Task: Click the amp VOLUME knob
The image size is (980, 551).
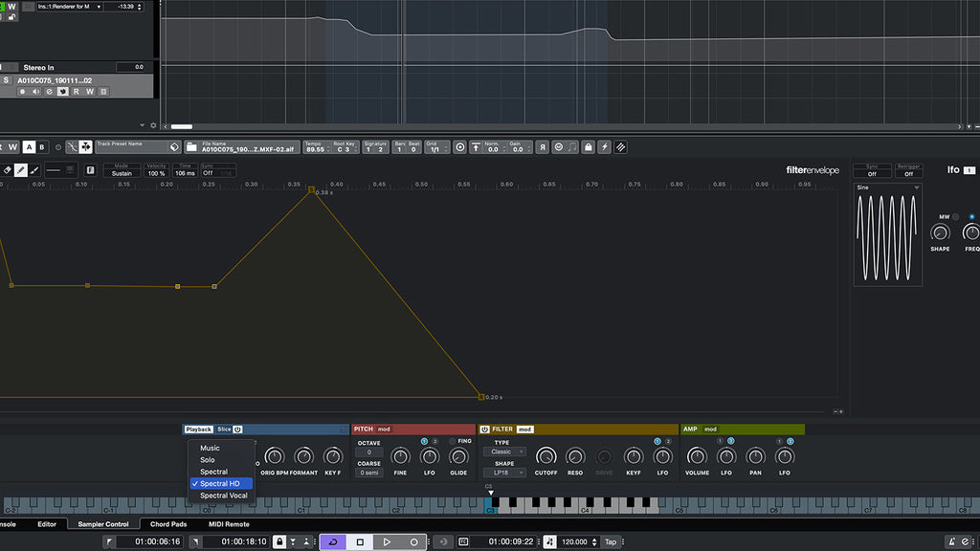Action: [697, 456]
